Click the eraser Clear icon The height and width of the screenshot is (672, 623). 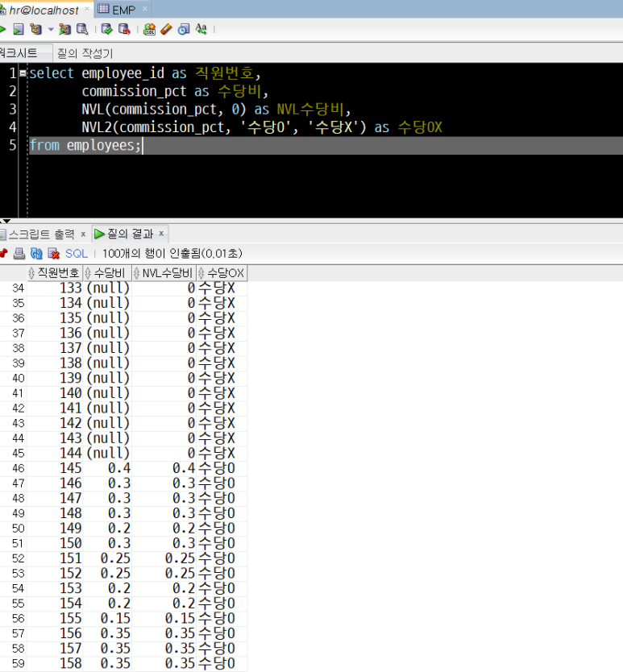coord(166,29)
